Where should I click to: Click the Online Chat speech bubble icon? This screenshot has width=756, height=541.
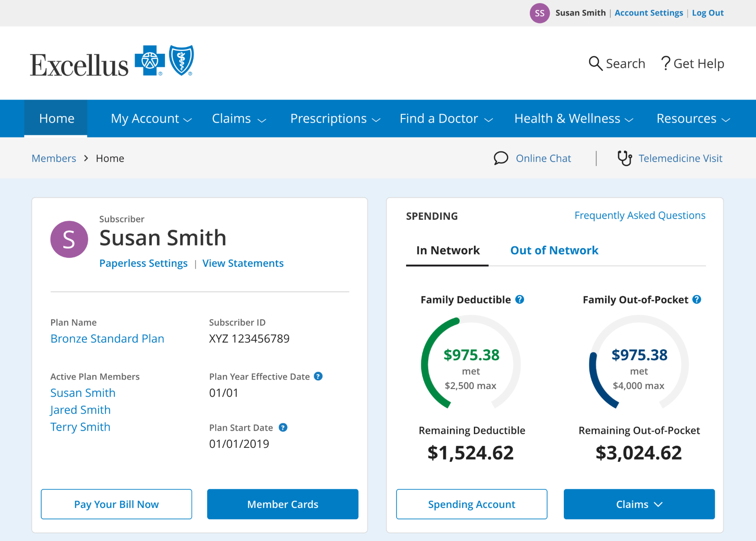(501, 158)
